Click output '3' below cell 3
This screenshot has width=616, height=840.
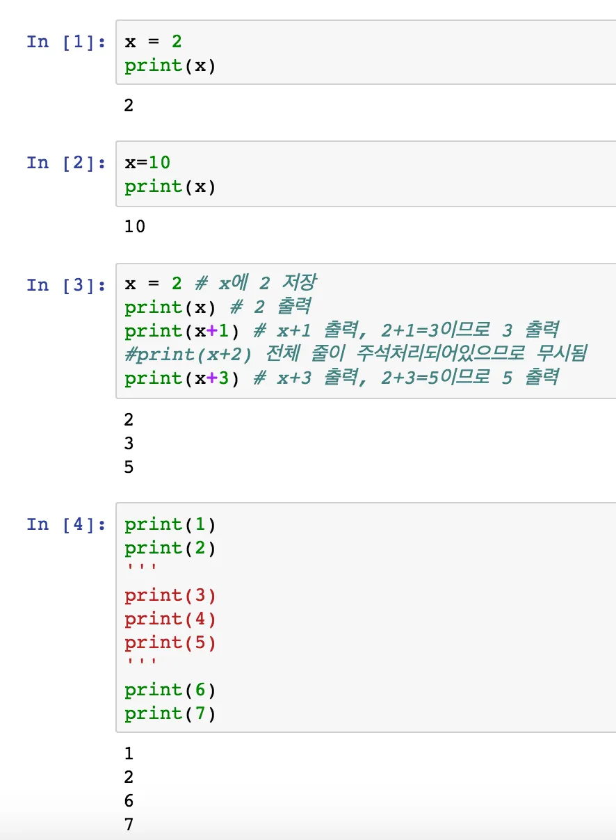129,444
